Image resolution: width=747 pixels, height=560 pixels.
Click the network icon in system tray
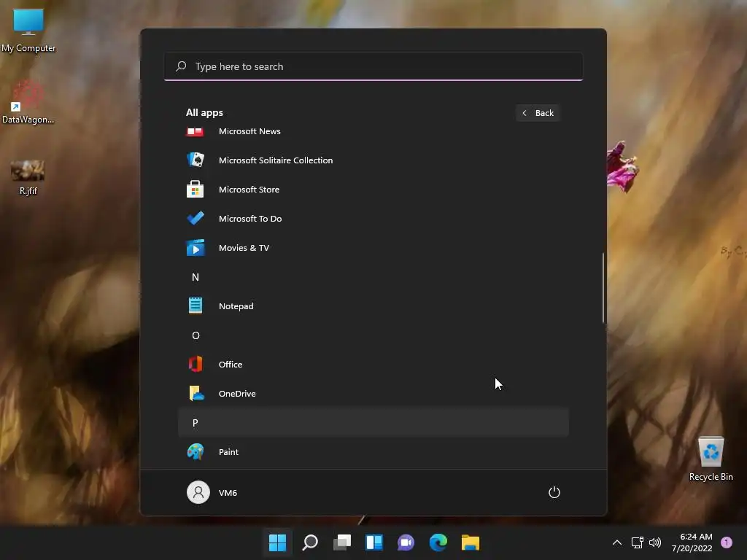pyautogui.click(x=637, y=542)
